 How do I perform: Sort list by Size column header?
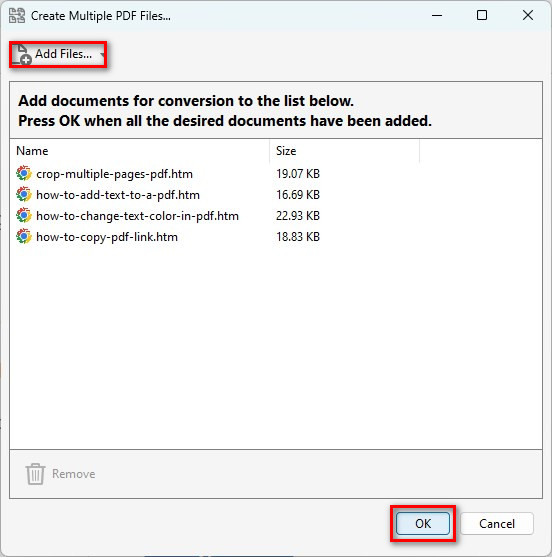click(x=345, y=151)
